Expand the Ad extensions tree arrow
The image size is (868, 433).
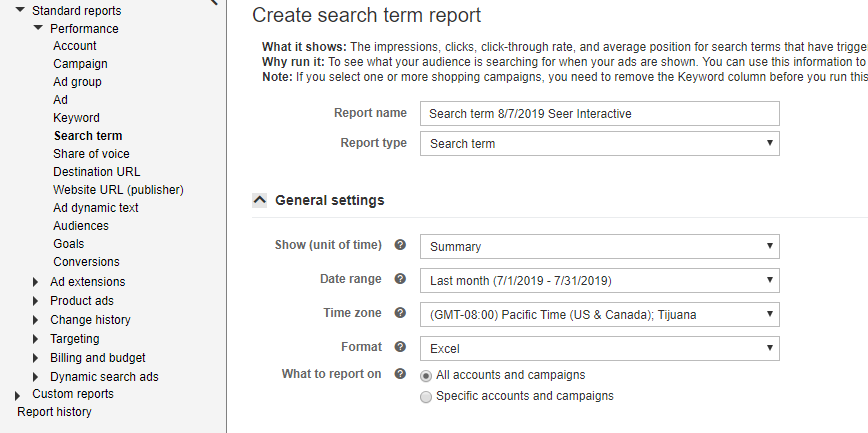pos(36,282)
